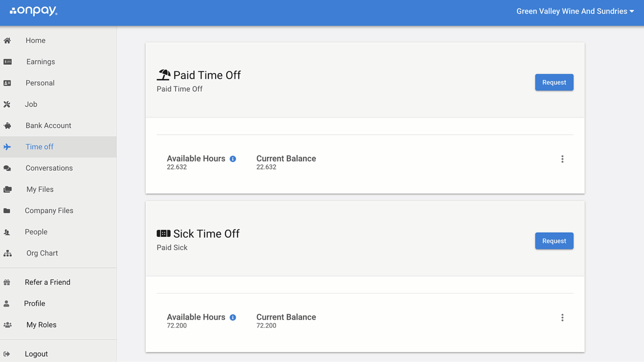
Task: Click the Refer a Friend gift icon
Action: (x=7, y=282)
